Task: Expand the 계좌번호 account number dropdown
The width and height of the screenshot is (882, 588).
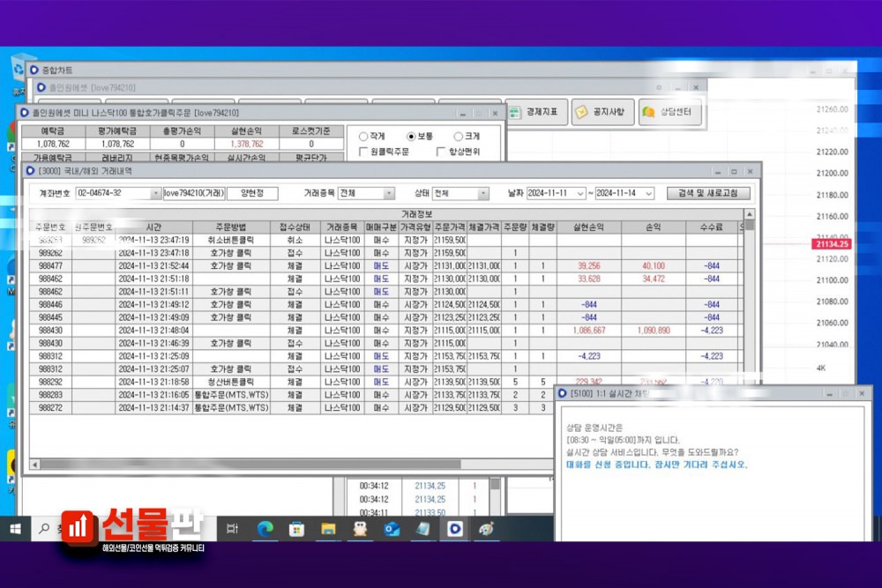Action: [156, 193]
